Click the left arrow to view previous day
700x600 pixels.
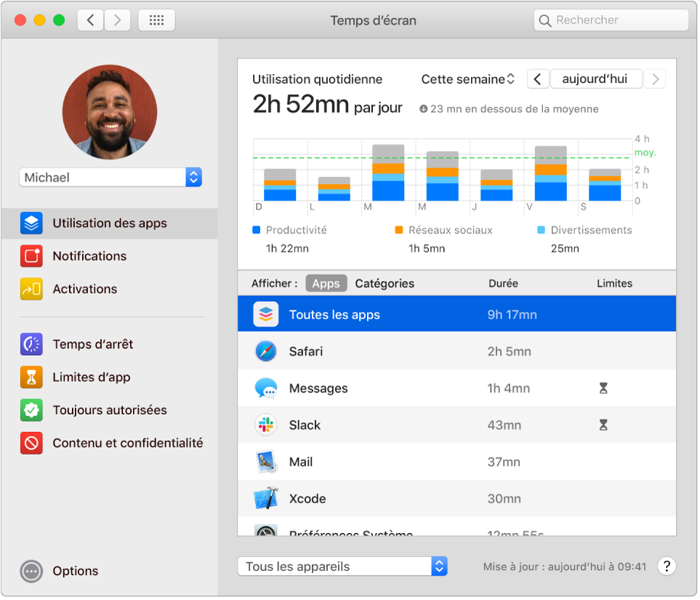(537, 78)
